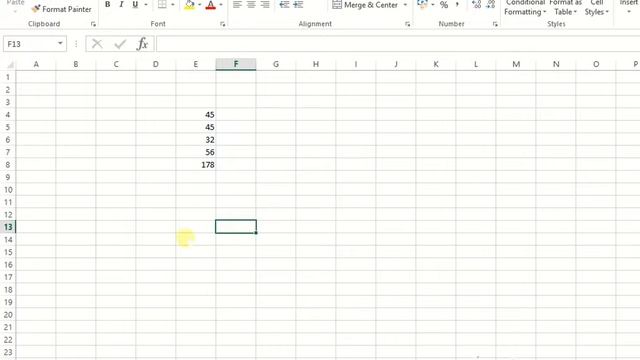Open Format as Table gallery
Image resolution: width=640 pixels, height=360 pixels.
point(565,7)
